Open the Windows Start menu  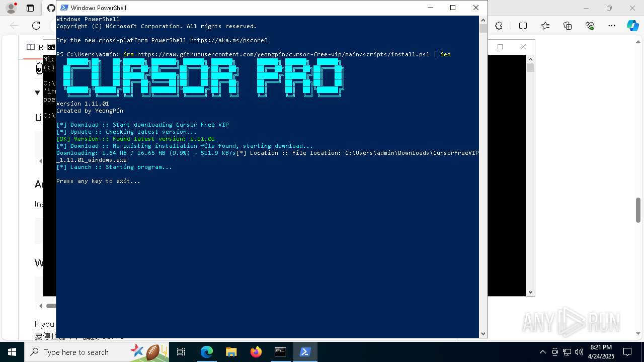[12, 352]
